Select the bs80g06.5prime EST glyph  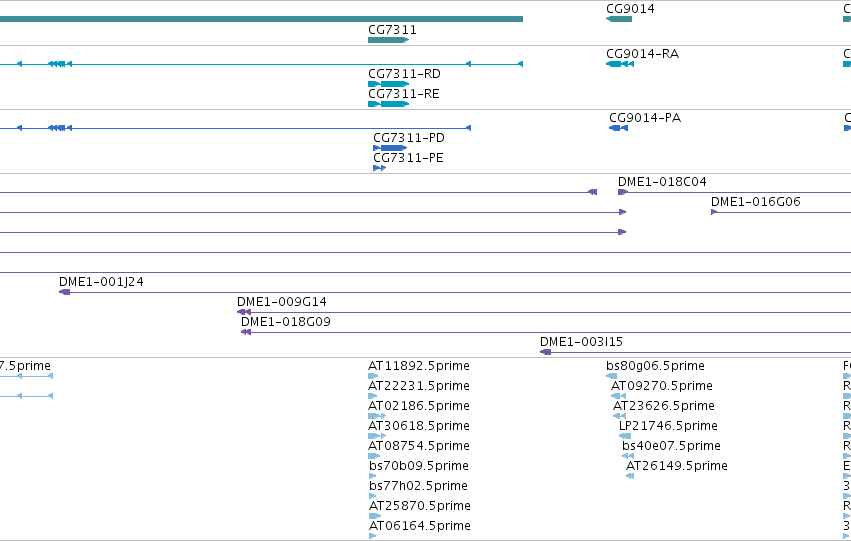611,376
